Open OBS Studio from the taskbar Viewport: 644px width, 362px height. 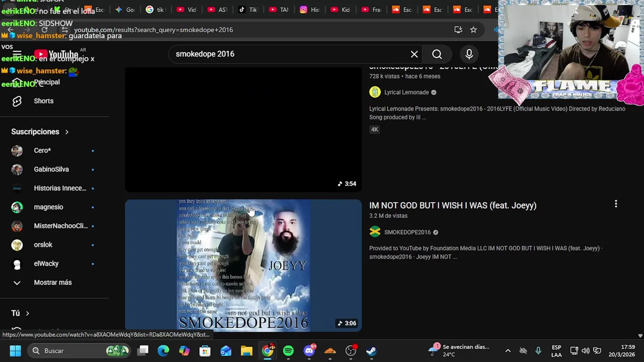click(x=351, y=350)
